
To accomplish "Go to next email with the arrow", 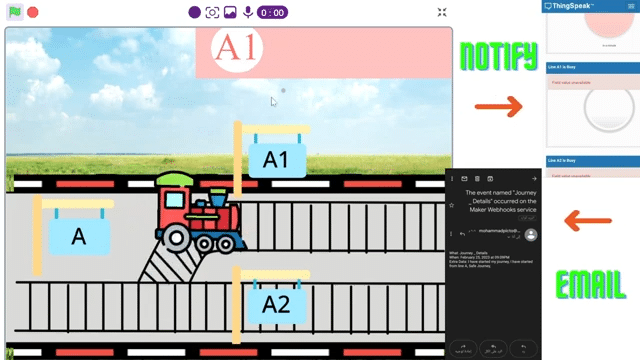I will pos(534,179).
